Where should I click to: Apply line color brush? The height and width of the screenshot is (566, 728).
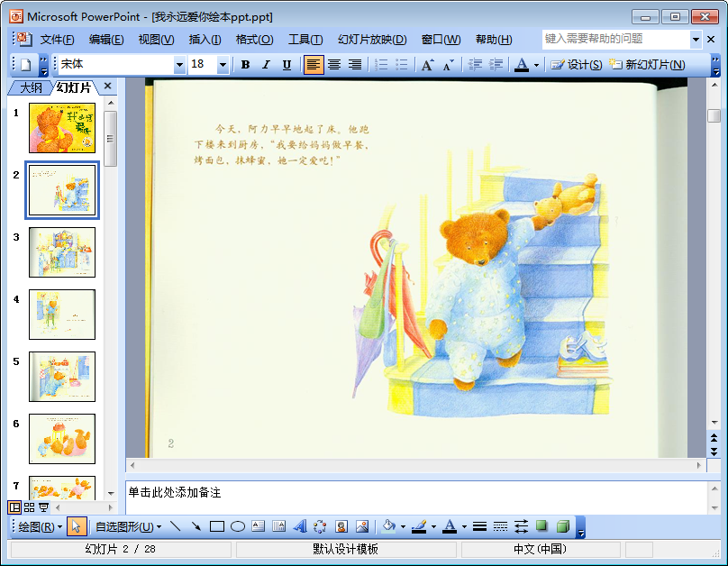click(419, 526)
